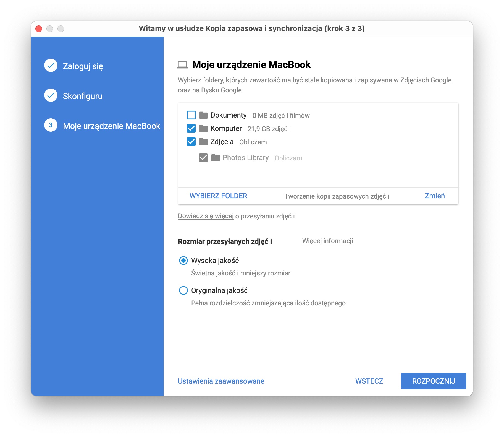Select the Wysoka jakość radio button

[x=183, y=260]
